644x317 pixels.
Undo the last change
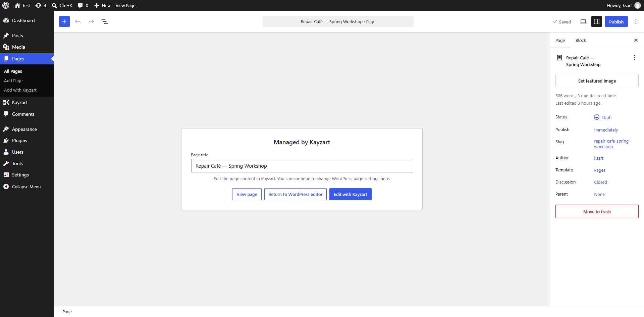pyautogui.click(x=78, y=21)
